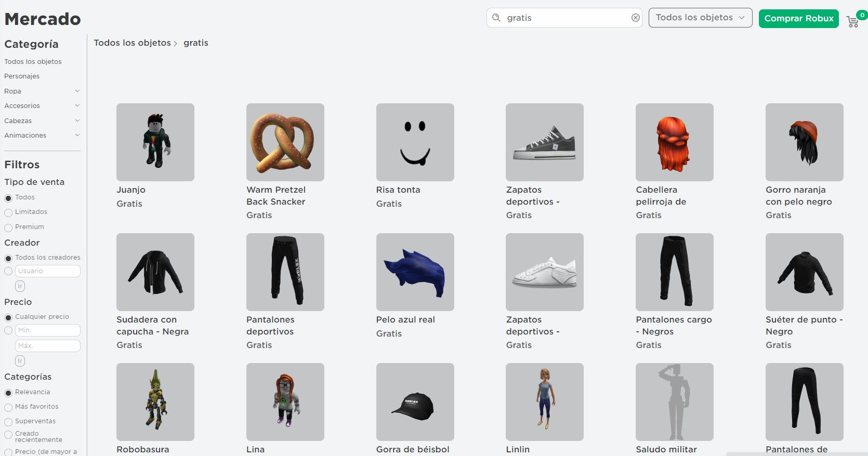Image resolution: width=868 pixels, height=456 pixels.
Task: Select the Usuario creator radio button
Action: click(8, 271)
